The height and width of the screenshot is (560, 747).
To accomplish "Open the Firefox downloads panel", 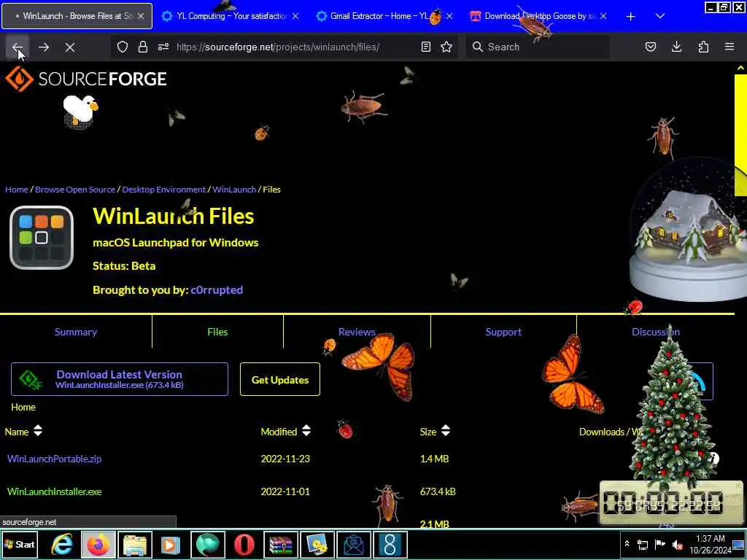I will point(676,47).
